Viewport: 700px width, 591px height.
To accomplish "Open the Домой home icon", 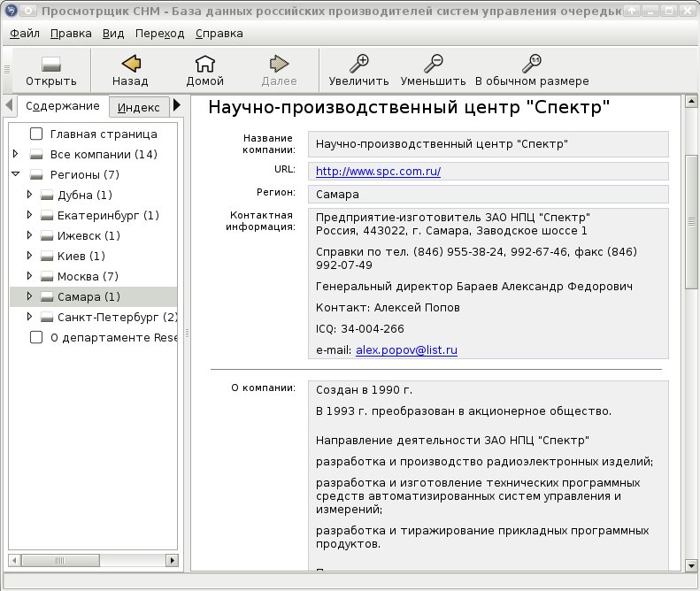I will (205, 64).
